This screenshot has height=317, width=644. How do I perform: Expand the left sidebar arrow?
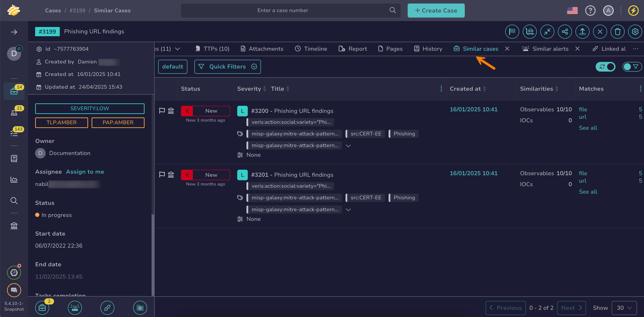point(14,32)
